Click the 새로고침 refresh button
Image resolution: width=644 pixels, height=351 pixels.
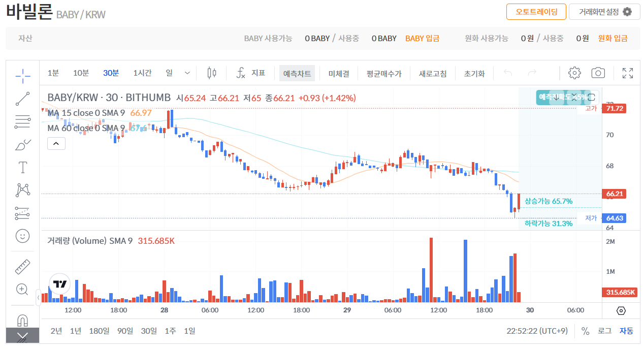coord(433,73)
